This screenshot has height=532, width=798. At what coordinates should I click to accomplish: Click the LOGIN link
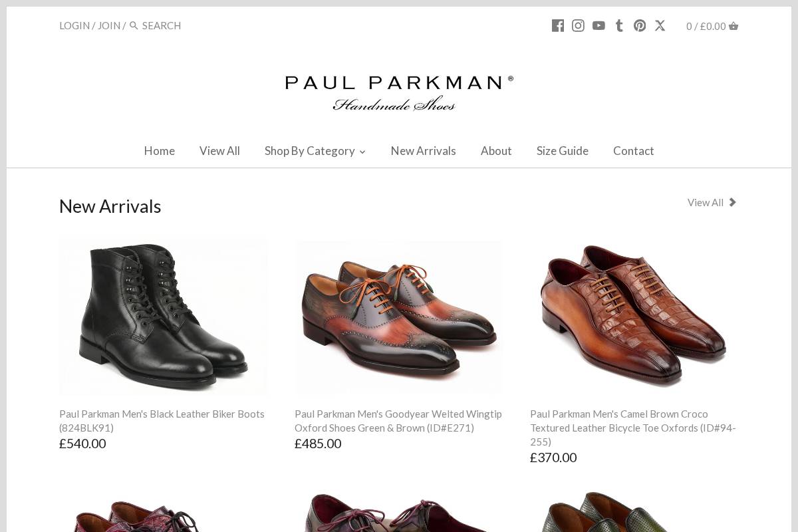click(x=74, y=25)
